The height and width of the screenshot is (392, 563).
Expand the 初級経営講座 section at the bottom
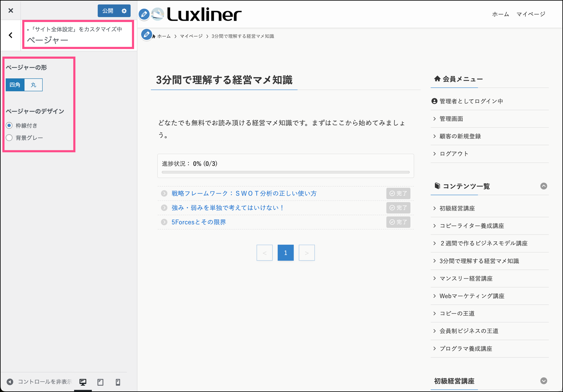tap(543, 381)
